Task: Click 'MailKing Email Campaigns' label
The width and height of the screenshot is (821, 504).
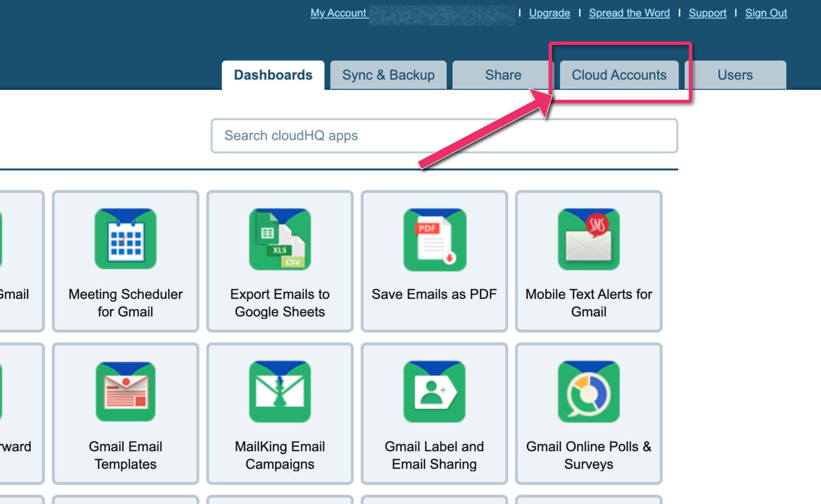Action: [x=280, y=455]
